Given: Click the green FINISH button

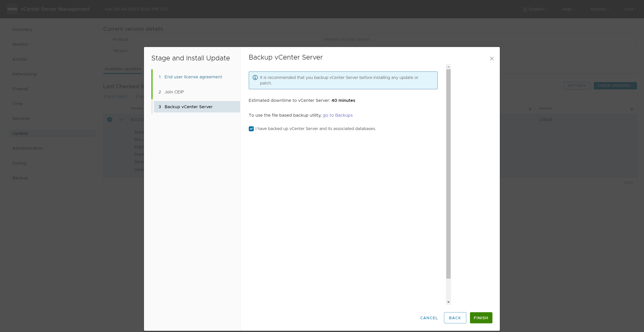Looking at the screenshot, I should point(481,318).
